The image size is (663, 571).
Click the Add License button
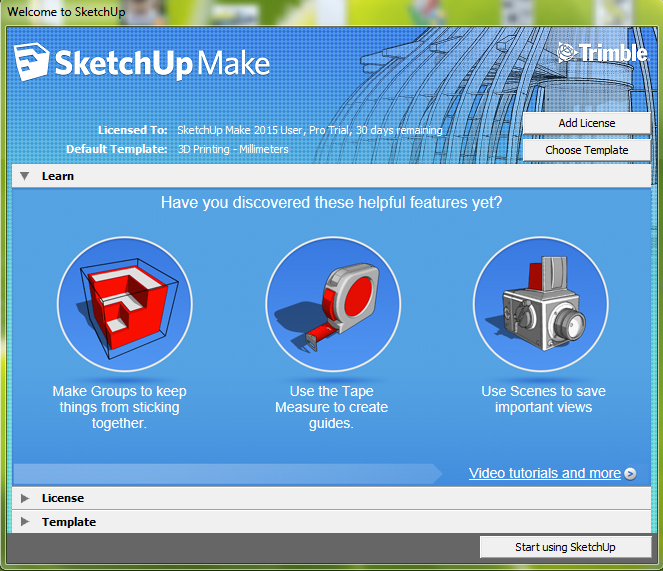point(586,123)
